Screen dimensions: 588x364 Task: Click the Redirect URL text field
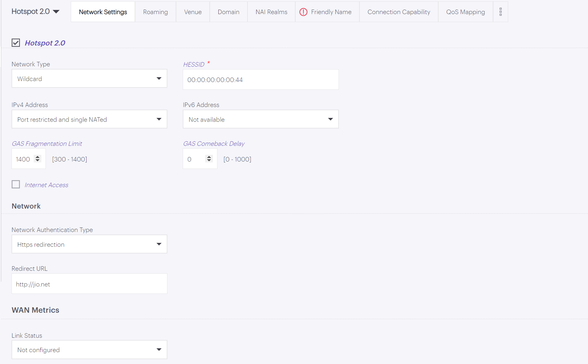tap(89, 284)
